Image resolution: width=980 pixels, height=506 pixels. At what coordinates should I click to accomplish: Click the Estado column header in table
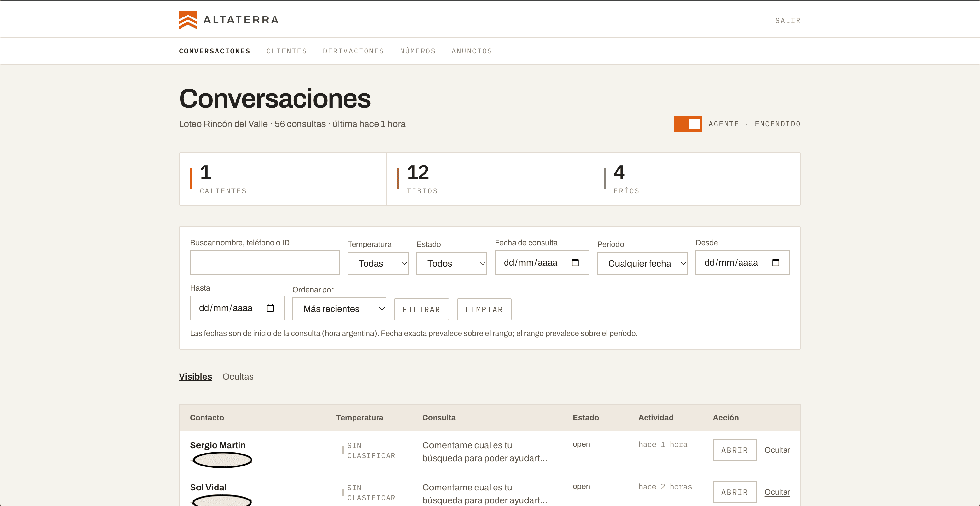tap(586, 418)
